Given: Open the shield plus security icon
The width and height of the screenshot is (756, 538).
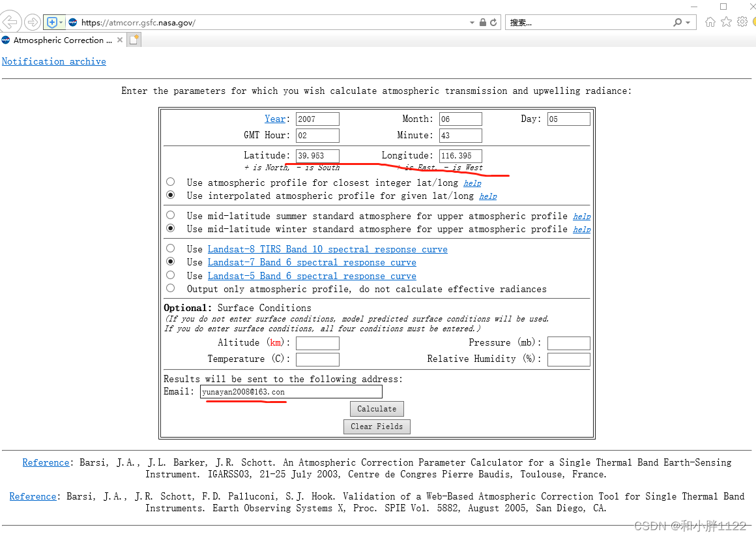Looking at the screenshot, I should tap(52, 22).
